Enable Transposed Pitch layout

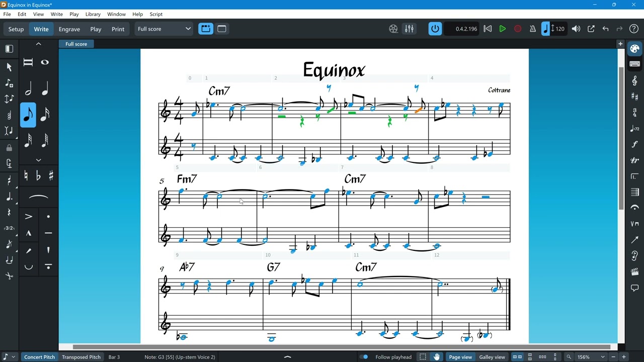(82, 357)
